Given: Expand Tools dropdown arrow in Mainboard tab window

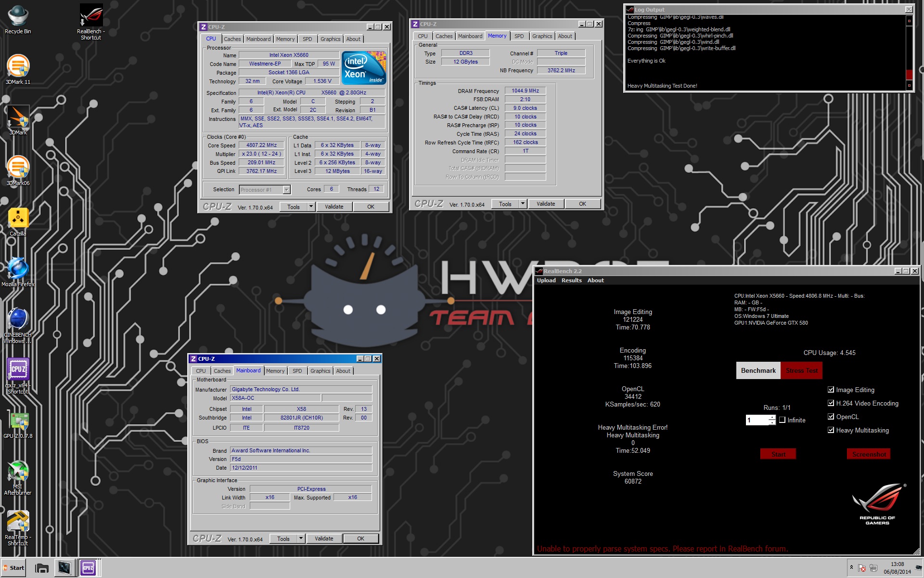Looking at the screenshot, I should click(301, 539).
